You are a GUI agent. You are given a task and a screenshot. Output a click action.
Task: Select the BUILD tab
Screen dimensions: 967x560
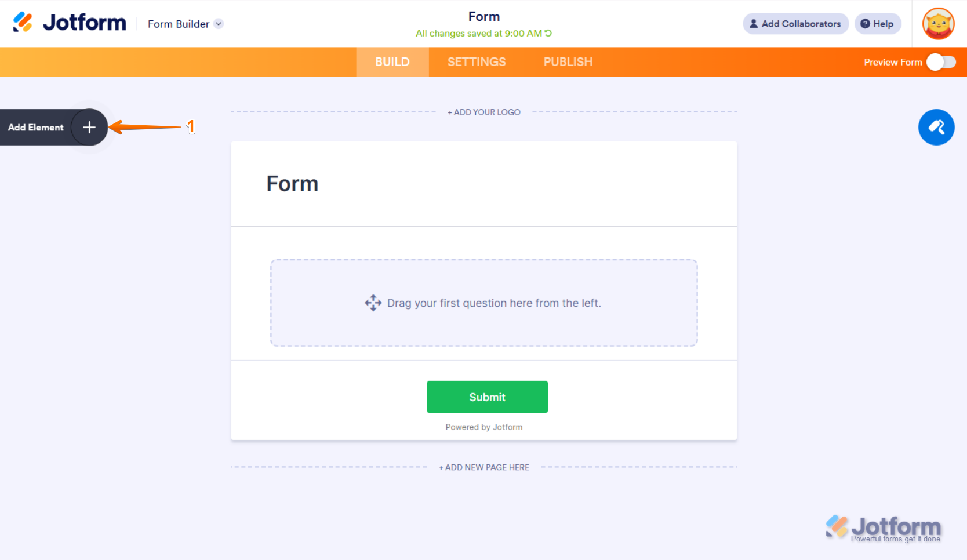pos(392,62)
